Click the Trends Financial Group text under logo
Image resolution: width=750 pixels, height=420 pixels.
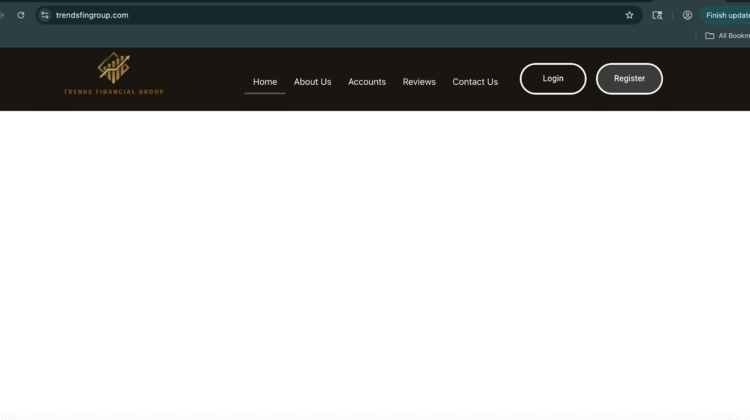113,92
